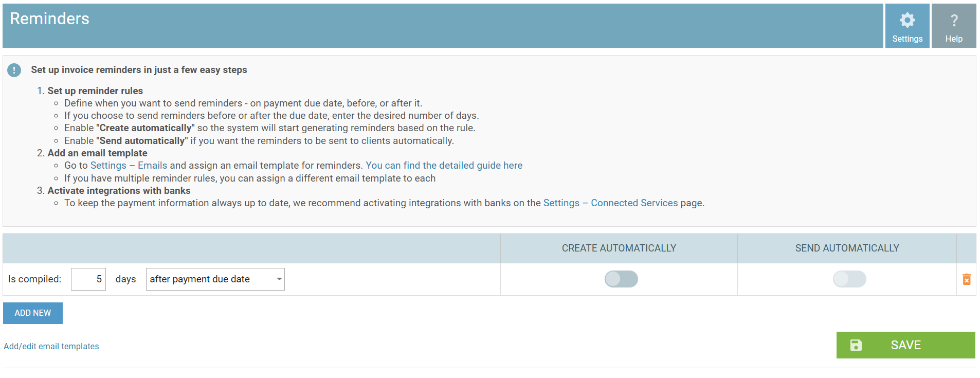The height and width of the screenshot is (378, 980).
Task: Click the SEND AUTOMATICALLY column header
Action: 847,248
